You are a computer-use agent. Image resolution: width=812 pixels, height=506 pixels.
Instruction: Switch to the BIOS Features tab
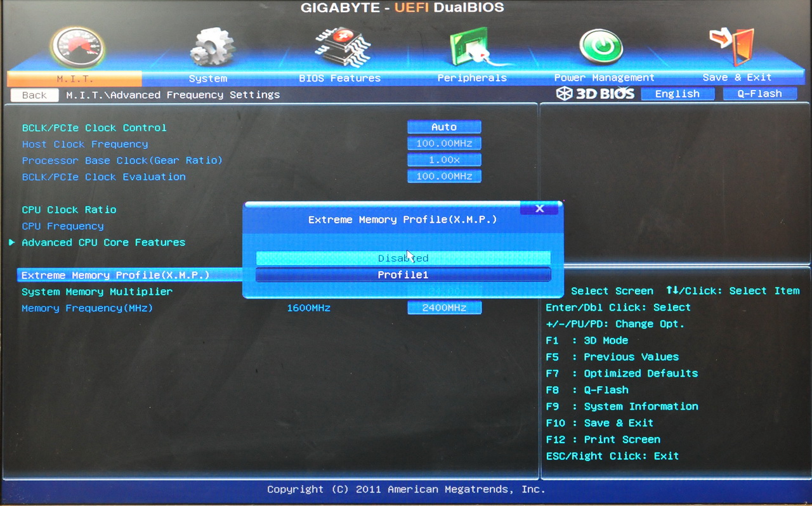point(340,79)
